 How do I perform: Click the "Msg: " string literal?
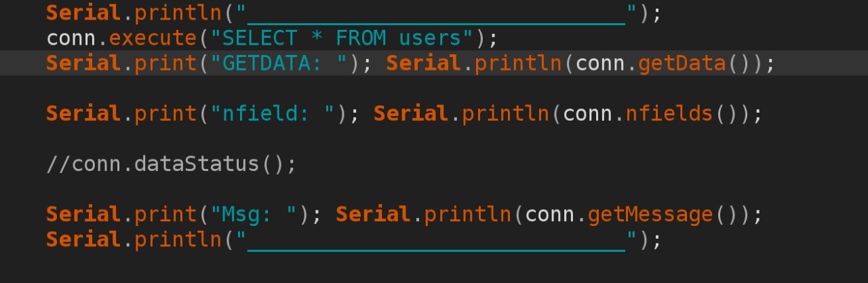[260, 214]
